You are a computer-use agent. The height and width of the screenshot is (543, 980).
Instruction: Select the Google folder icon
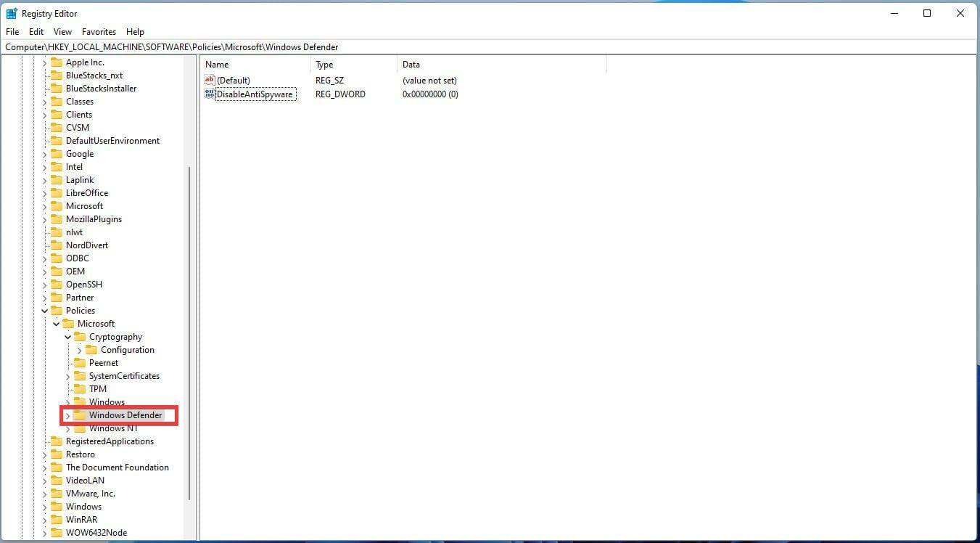56,154
